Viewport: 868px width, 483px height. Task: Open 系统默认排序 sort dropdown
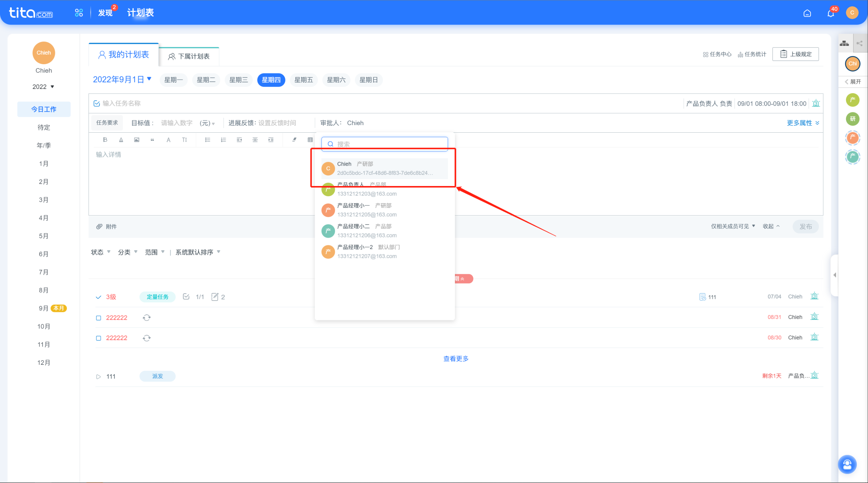[x=198, y=252]
